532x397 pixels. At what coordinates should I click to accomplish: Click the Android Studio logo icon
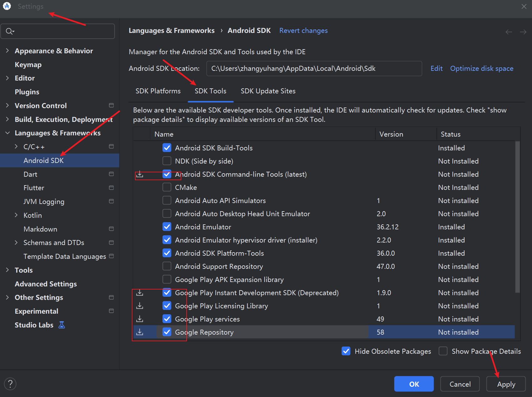7,6
